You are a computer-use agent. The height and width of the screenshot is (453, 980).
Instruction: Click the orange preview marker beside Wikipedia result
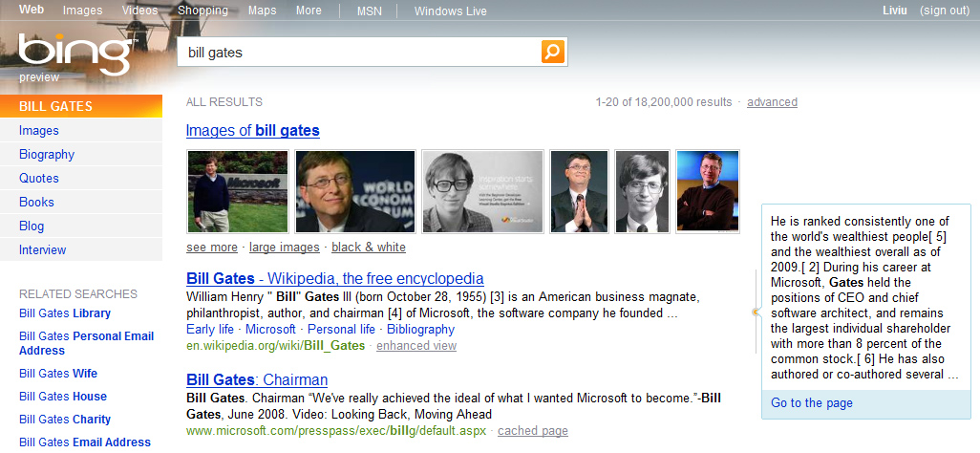(x=755, y=312)
